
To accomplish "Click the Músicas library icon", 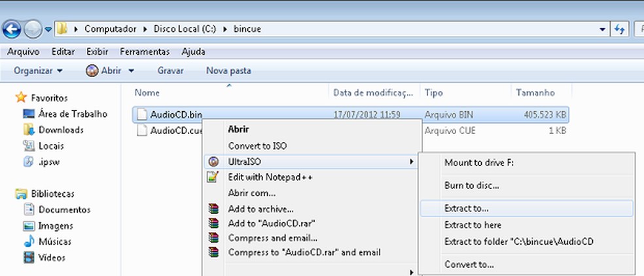I will 28,241.
